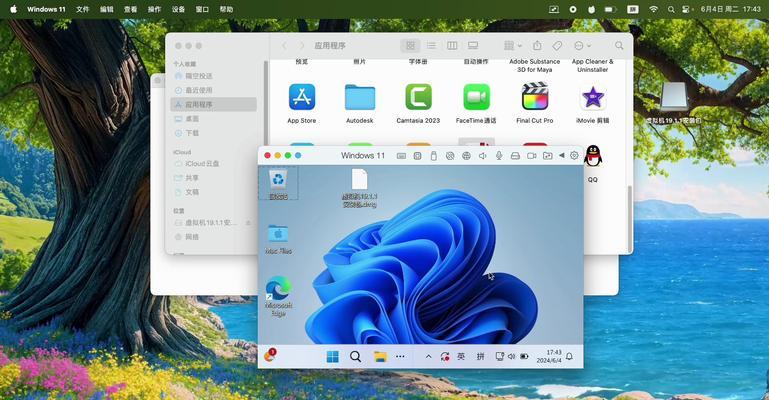Open the widgets icon with red badge
769x400 pixels.
point(270,355)
